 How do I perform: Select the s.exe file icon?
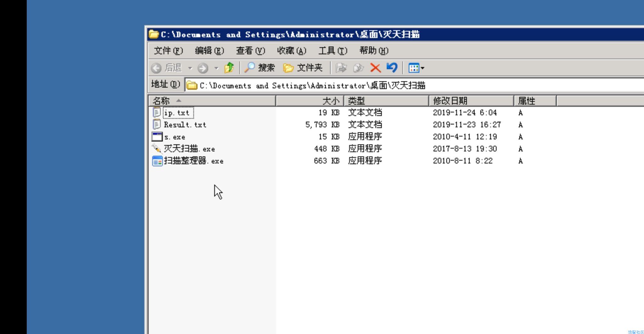(157, 137)
